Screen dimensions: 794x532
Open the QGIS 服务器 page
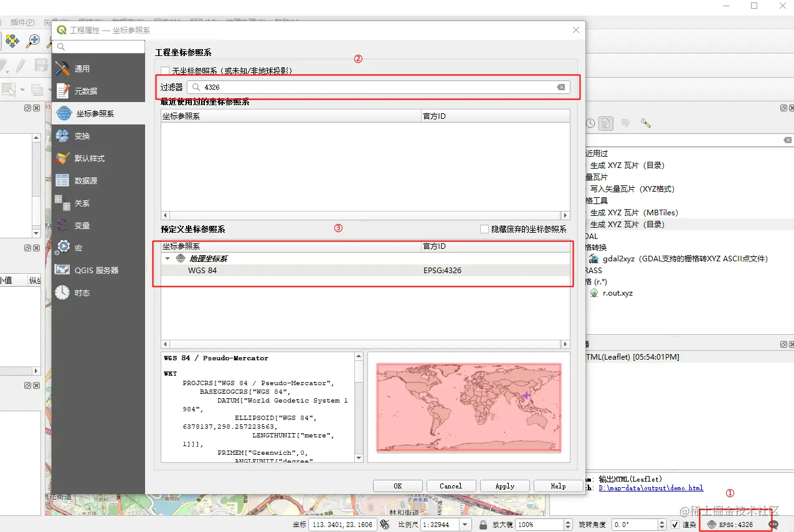click(x=98, y=270)
